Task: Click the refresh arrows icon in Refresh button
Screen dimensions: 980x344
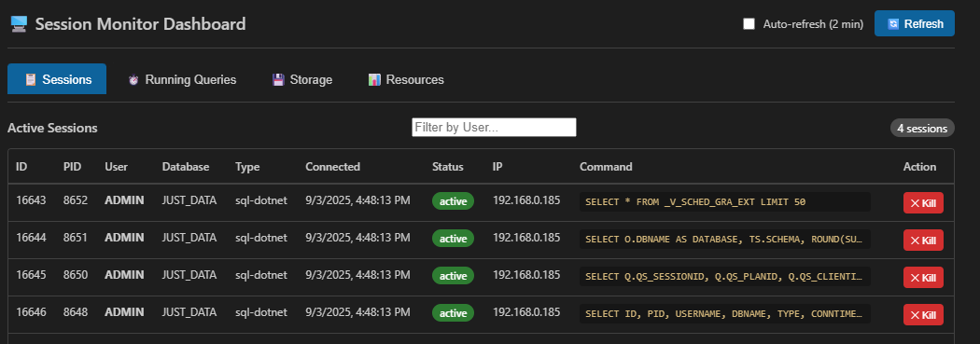Action: point(893,23)
